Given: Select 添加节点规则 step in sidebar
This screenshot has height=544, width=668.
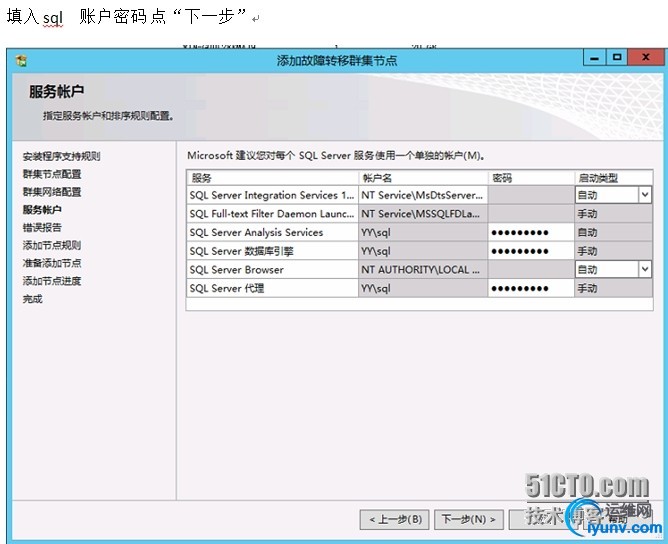Looking at the screenshot, I should pyautogui.click(x=52, y=245).
